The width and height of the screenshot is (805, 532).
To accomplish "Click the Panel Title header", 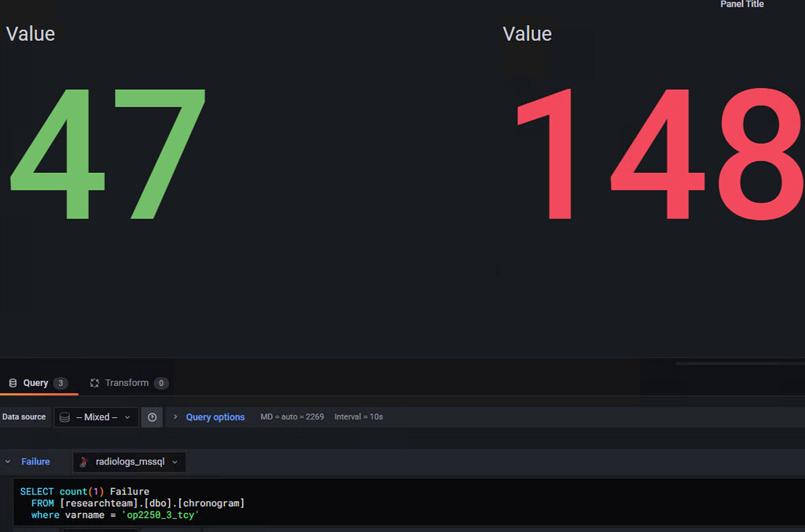I will [741, 5].
